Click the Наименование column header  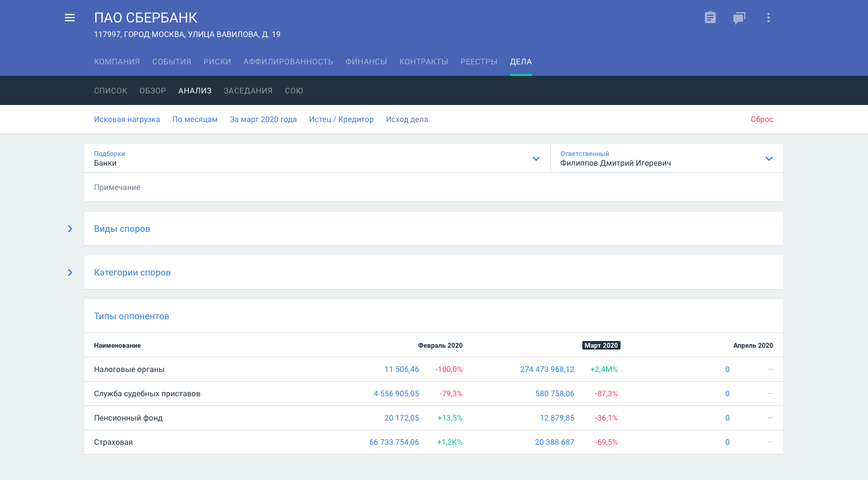(x=117, y=345)
